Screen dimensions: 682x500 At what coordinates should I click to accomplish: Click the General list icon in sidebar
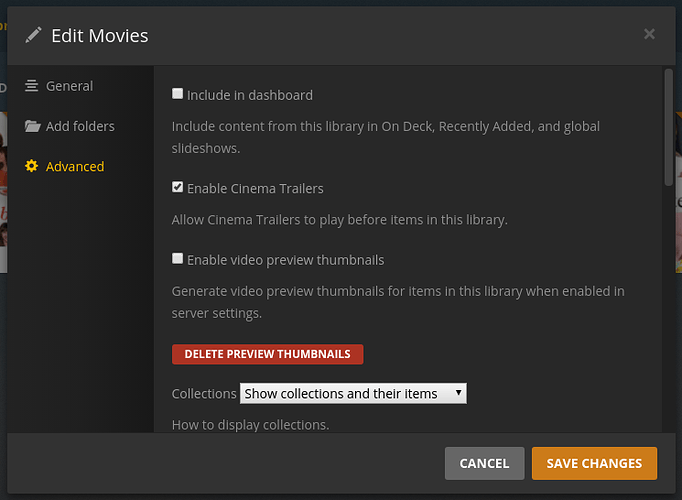[31, 86]
